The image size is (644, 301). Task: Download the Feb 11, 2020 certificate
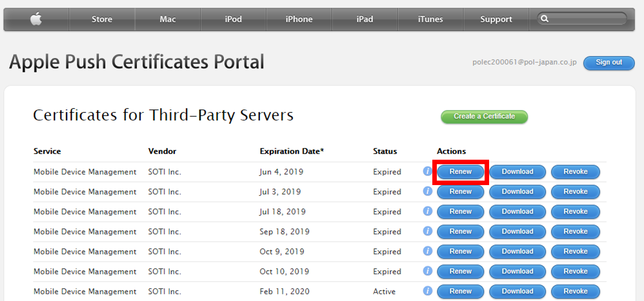click(x=517, y=291)
